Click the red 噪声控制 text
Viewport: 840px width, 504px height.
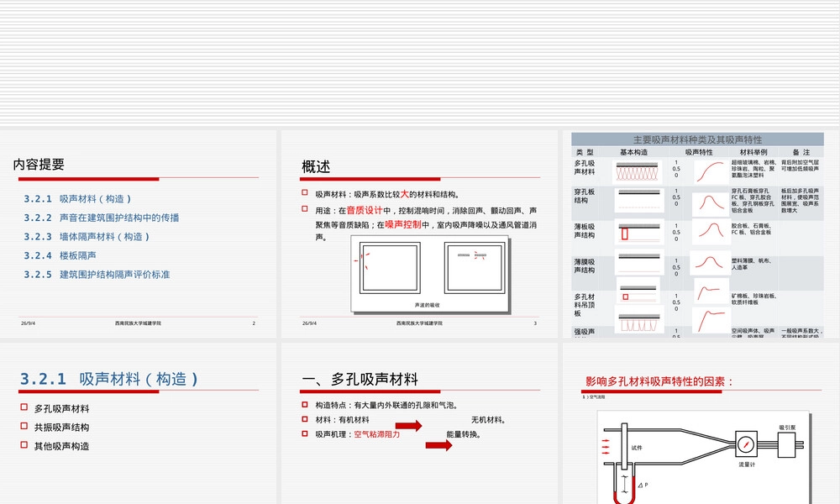[403, 224]
